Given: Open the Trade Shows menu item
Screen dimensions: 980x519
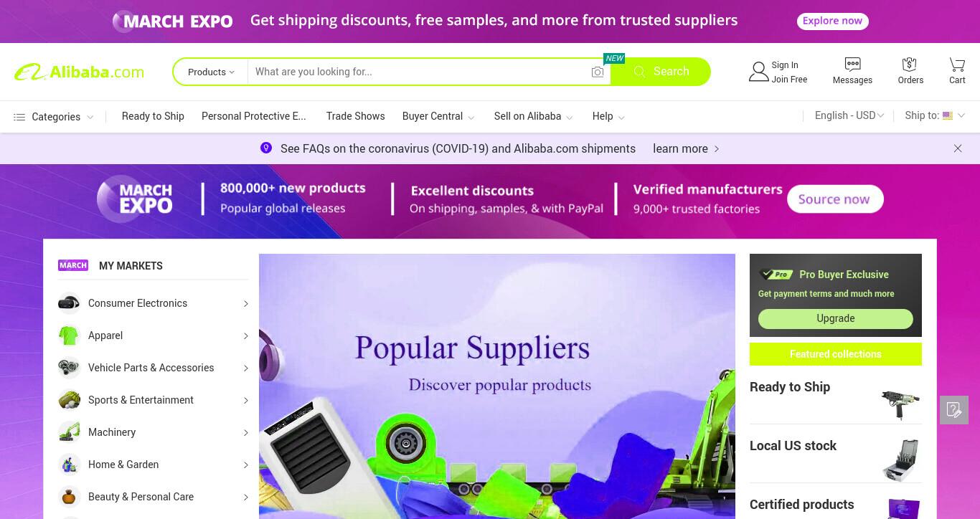Looking at the screenshot, I should tap(355, 116).
